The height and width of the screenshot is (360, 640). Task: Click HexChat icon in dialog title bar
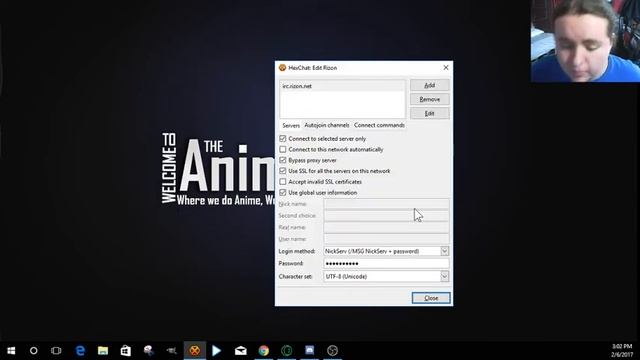(282, 68)
